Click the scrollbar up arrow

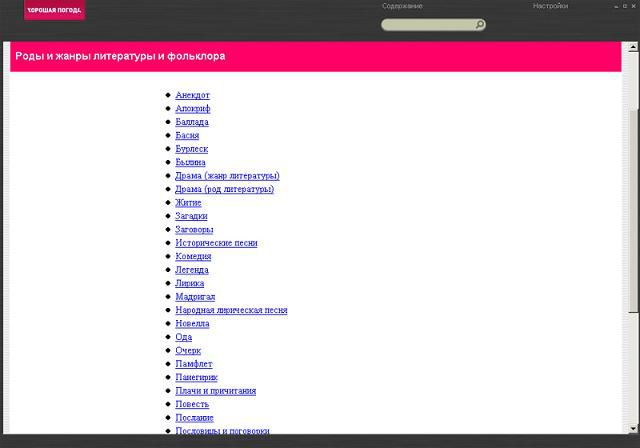click(x=632, y=48)
